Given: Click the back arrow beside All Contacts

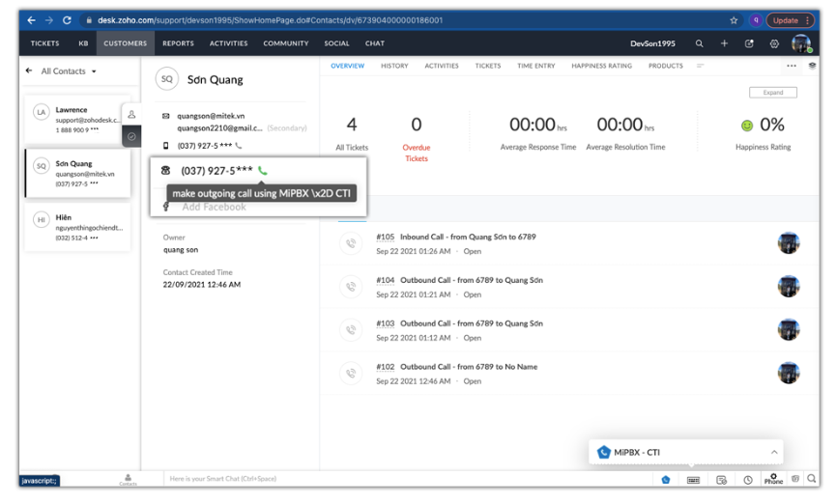Looking at the screenshot, I should (x=29, y=71).
